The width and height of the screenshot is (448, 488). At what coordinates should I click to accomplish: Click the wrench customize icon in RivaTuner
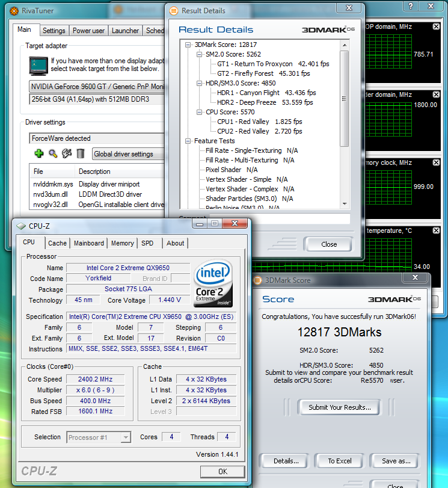click(67, 153)
